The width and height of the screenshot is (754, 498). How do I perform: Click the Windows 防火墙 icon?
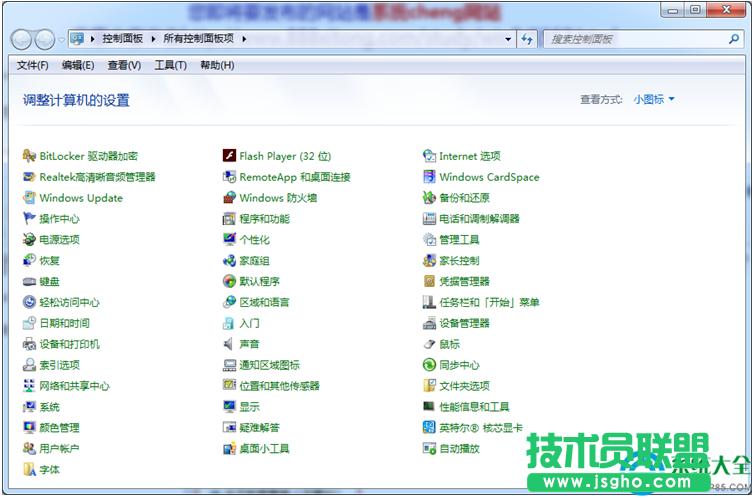point(230,198)
